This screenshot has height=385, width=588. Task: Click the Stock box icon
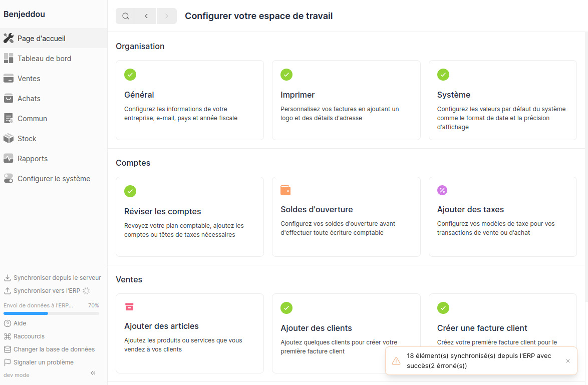[9, 139]
